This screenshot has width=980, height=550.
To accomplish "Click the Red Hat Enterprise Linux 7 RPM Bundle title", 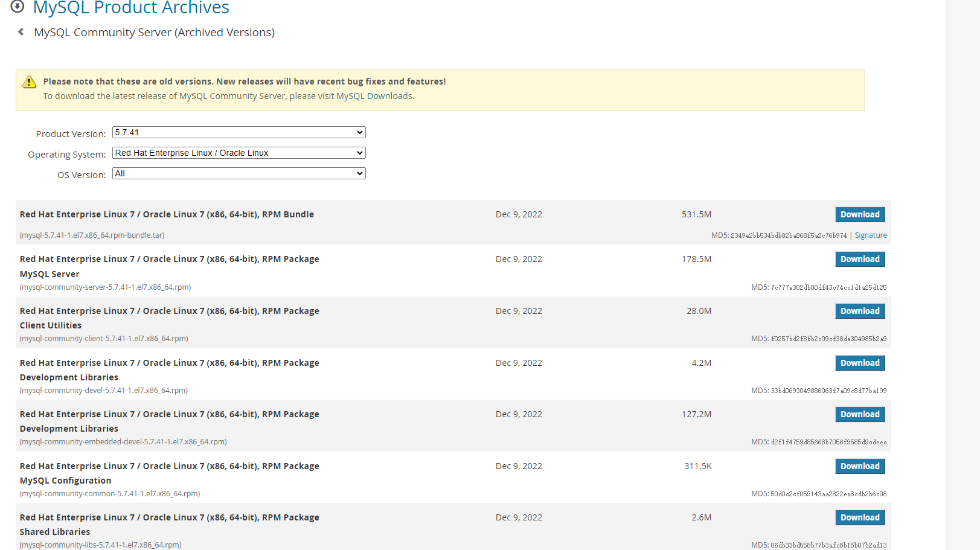I will [167, 214].
